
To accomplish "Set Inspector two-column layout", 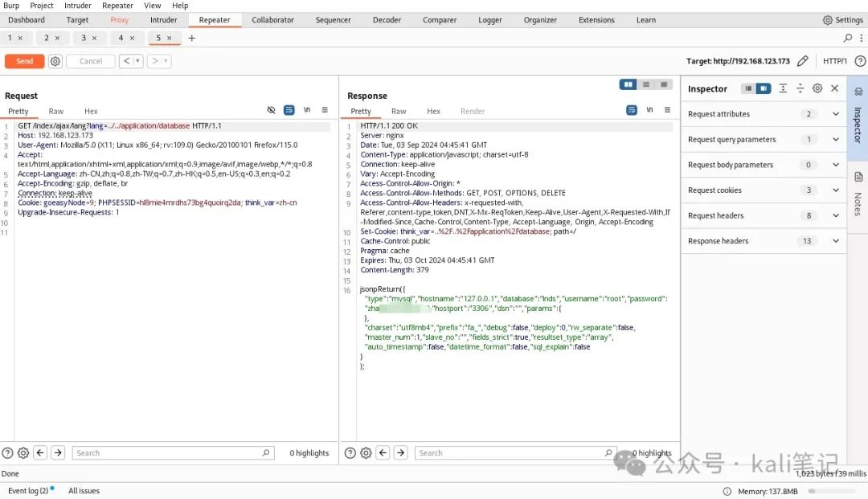I will (x=764, y=88).
